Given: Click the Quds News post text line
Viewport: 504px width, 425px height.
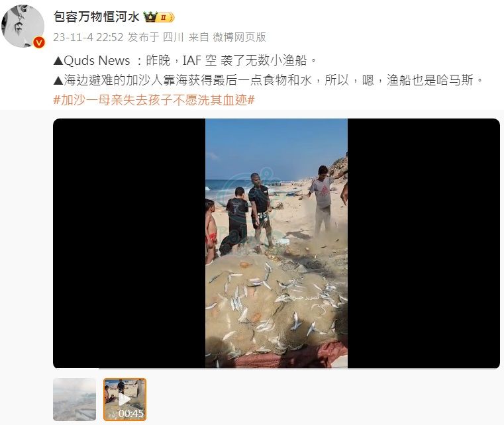Looking at the screenshot, I should click(185, 60).
